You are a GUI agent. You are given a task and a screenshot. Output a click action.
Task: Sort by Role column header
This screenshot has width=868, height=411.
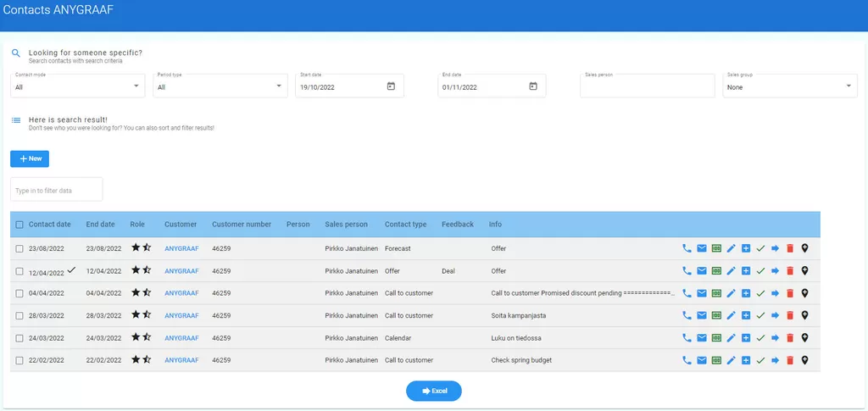coord(137,225)
